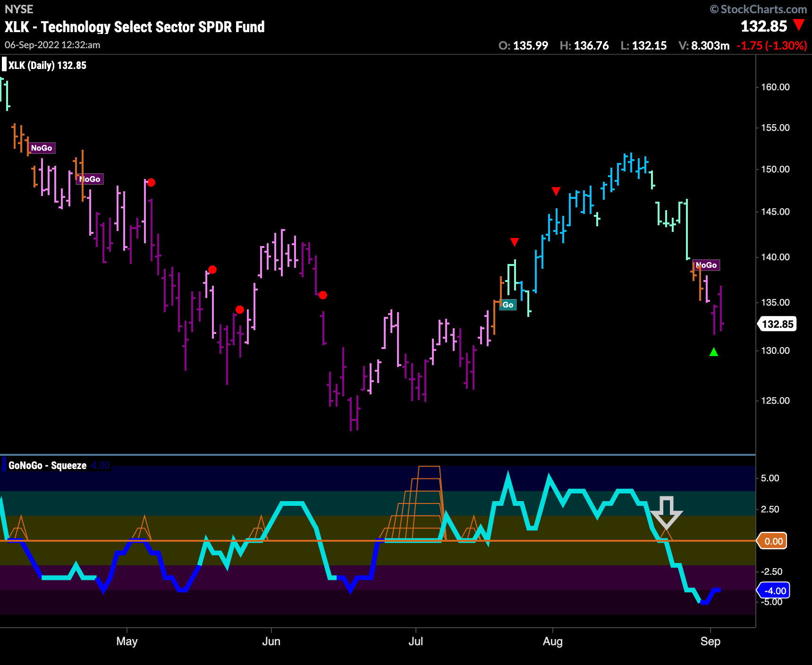This screenshot has width=812, height=665.
Task: Click the 2.50 oscillator axis label
Action: pos(770,509)
